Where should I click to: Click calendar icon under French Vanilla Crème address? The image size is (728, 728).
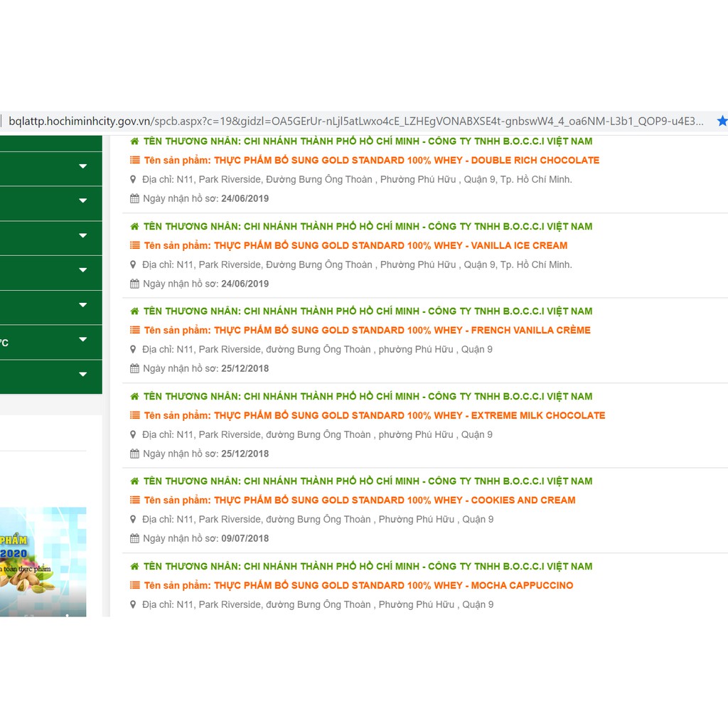tap(134, 369)
